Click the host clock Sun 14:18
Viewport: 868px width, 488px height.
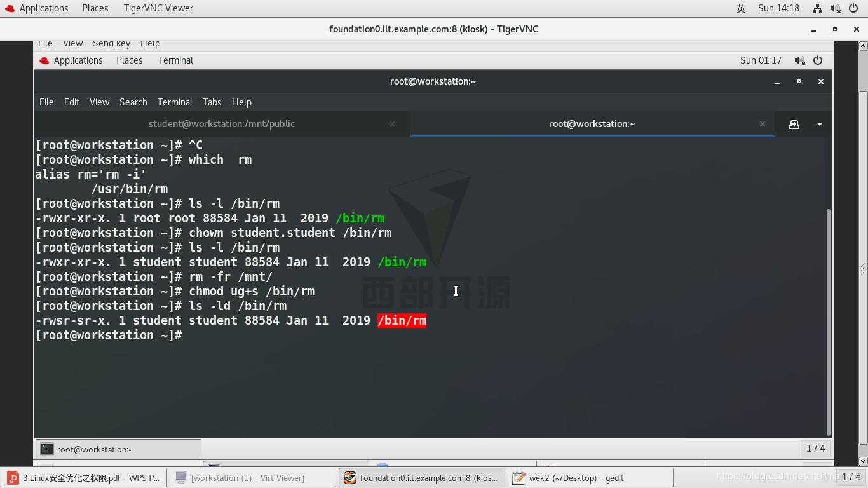778,8
